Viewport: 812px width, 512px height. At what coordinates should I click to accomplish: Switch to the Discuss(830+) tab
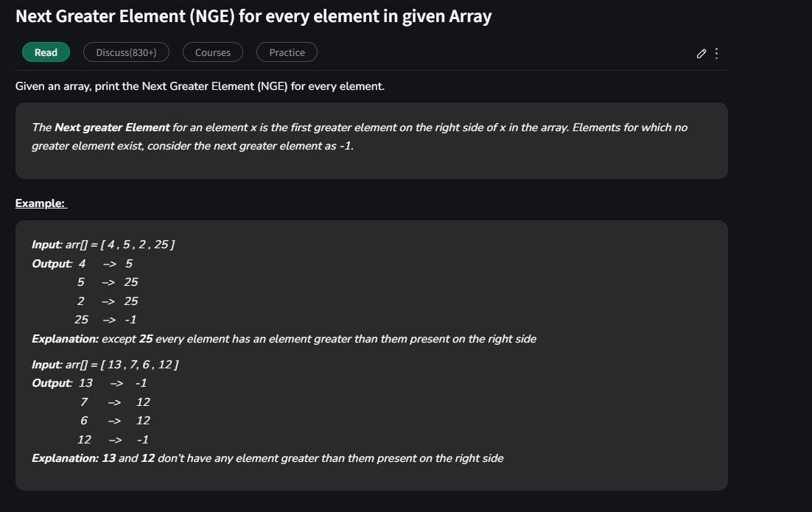click(x=126, y=52)
